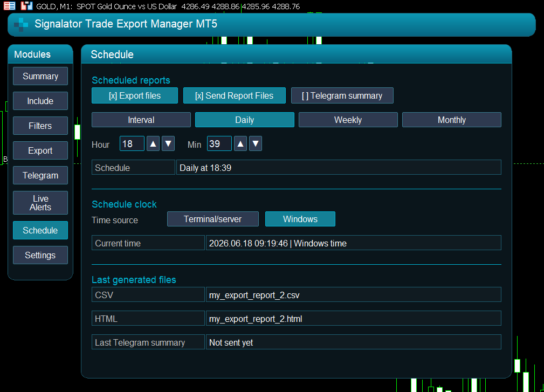The height and width of the screenshot is (392, 544).
Task: Open the Export module
Action: (x=40, y=150)
